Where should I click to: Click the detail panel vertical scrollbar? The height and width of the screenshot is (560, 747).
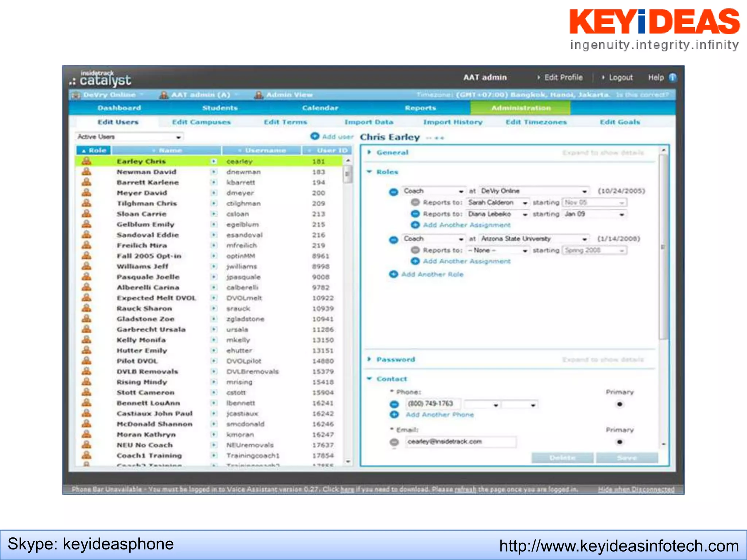(663, 246)
